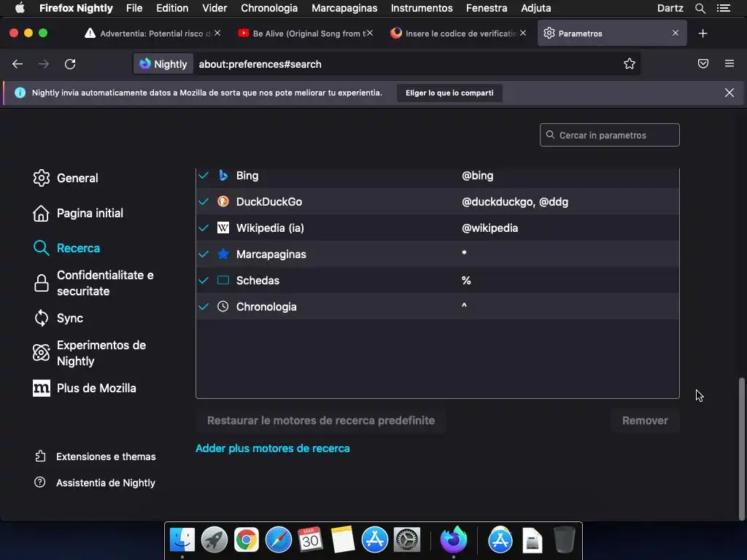Select the @duckduckgo, @ddg keyword cell
The width and height of the screenshot is (747, 560).
pos(515,201)
